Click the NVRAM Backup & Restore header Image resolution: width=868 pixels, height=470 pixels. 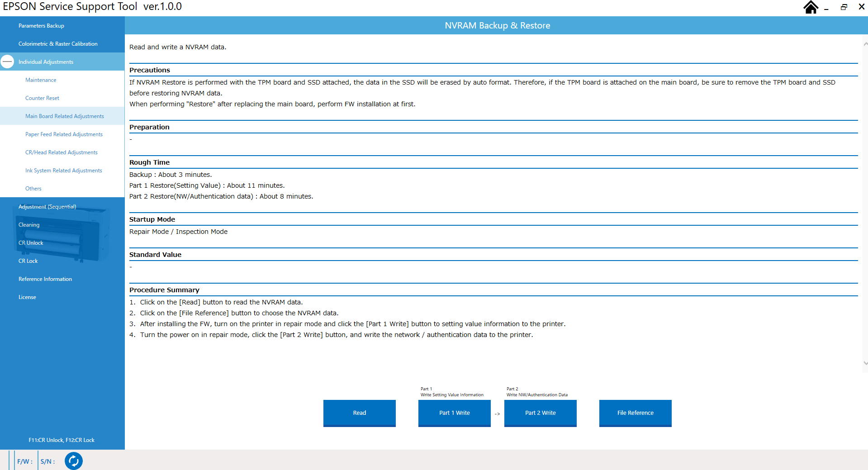coord(498,26)
